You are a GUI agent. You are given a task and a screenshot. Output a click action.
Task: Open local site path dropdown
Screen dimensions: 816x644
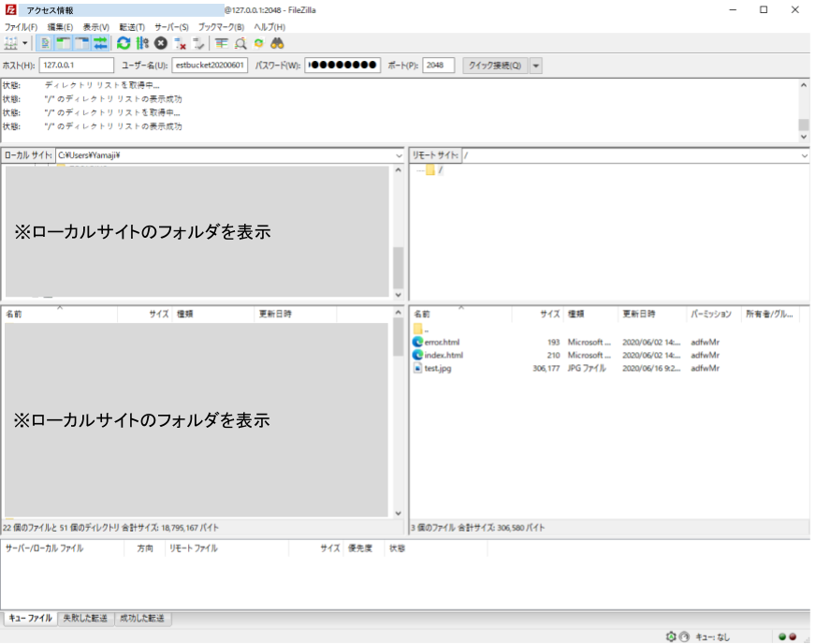click(399, 155)
